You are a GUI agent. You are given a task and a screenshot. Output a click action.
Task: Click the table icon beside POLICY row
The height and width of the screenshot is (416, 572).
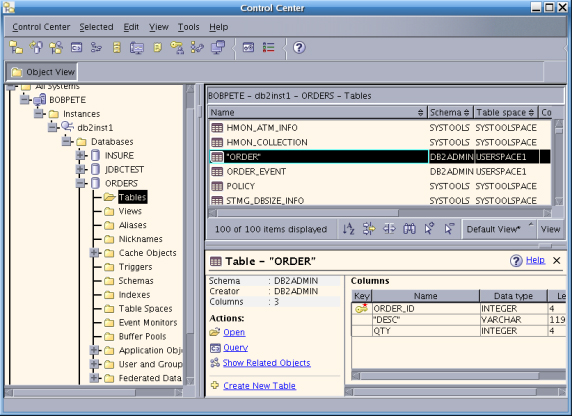point(217,186)
